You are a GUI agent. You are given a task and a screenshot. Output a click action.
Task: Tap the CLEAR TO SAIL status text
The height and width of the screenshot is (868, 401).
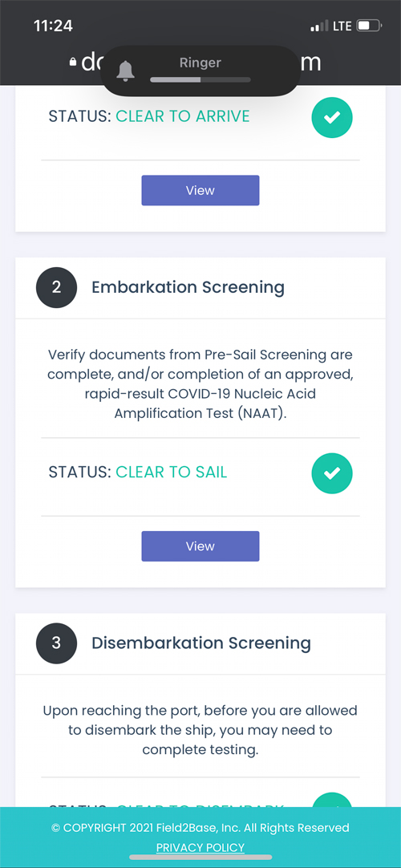coord(172,473)
